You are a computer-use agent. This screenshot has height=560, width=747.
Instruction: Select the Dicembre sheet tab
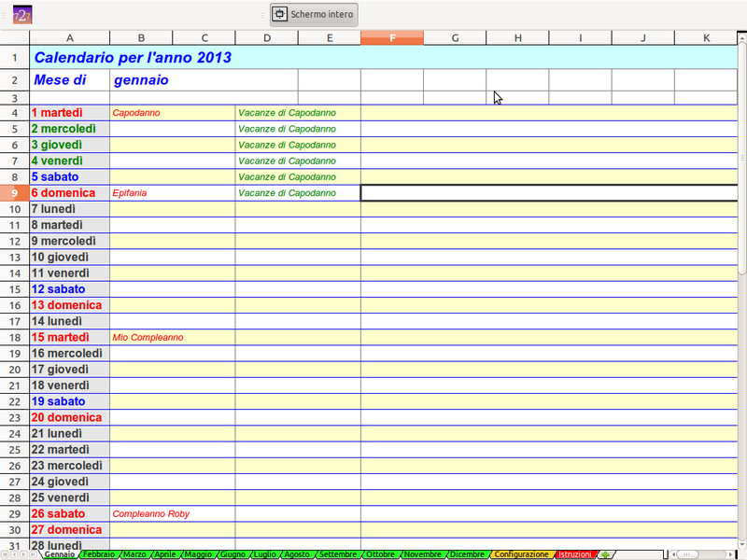(x=468, y=554)
